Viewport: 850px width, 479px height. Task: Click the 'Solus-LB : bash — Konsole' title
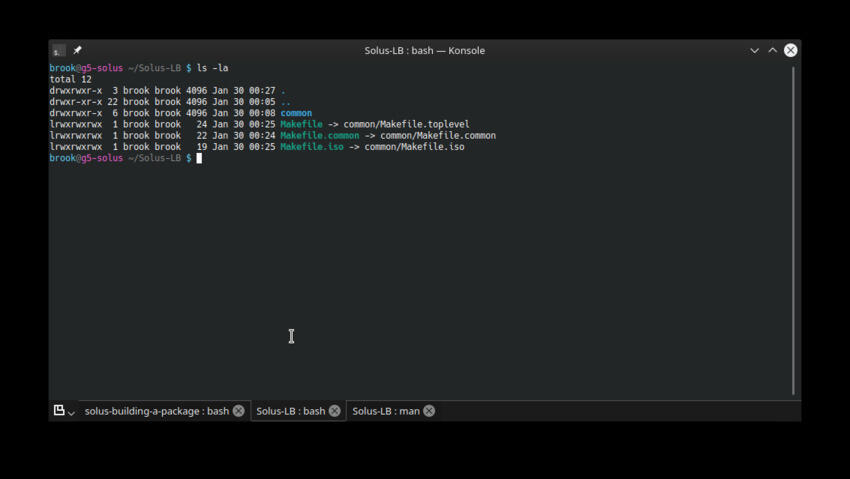coord(424,50)
